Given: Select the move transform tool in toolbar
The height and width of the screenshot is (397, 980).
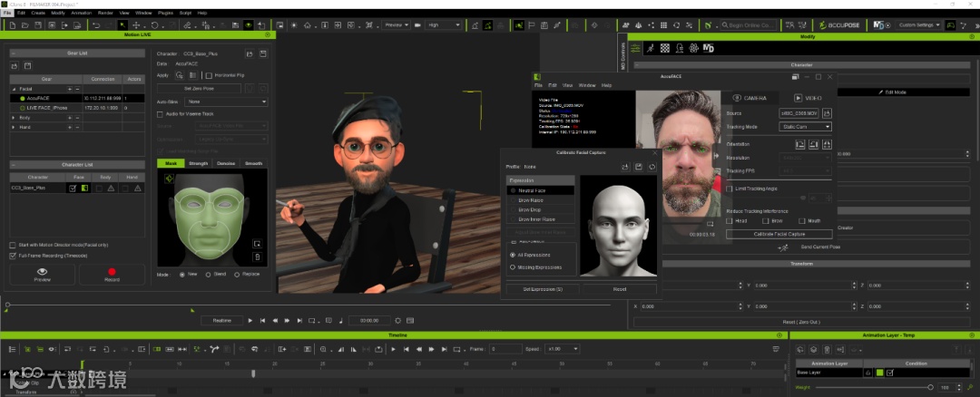Looking at the screenshot, I should coord(137,25).
